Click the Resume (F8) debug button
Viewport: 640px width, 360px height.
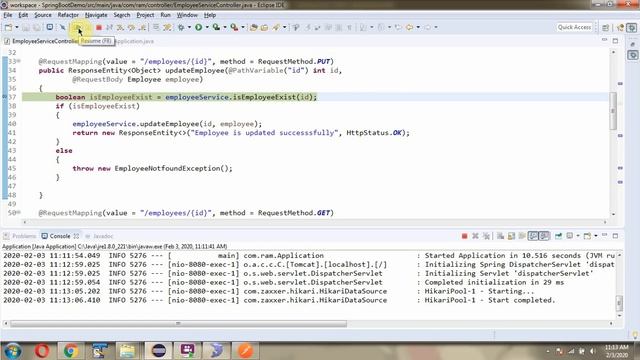tap(78, 27)
